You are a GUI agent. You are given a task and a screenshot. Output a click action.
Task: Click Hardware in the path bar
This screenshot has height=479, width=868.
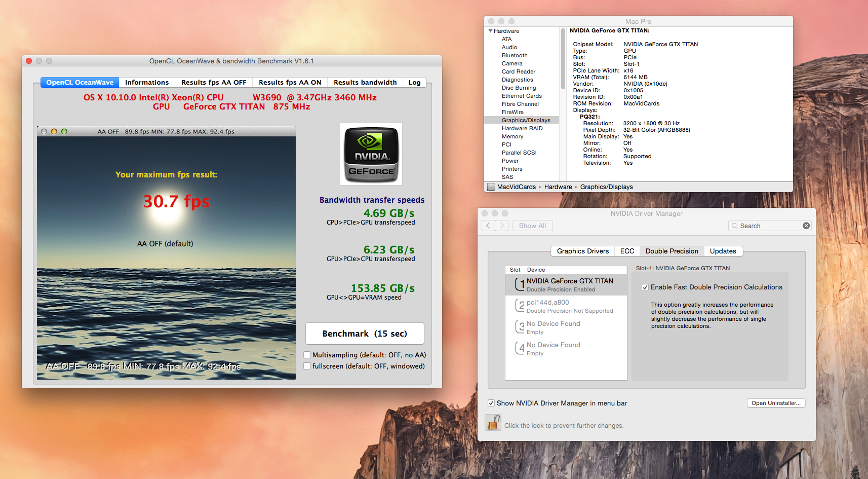tap(558, 187)
